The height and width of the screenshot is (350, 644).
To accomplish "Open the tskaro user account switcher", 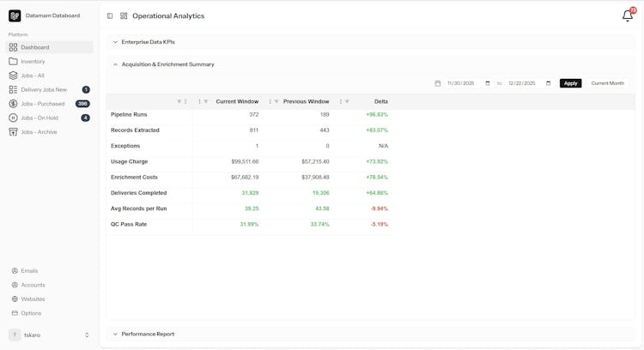I will [x=50, y=335].
